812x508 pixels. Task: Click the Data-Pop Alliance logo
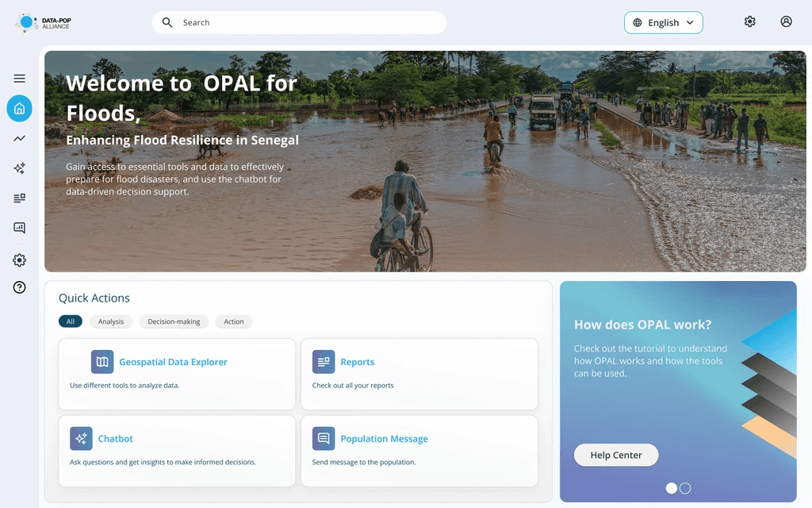coord(43,23)
